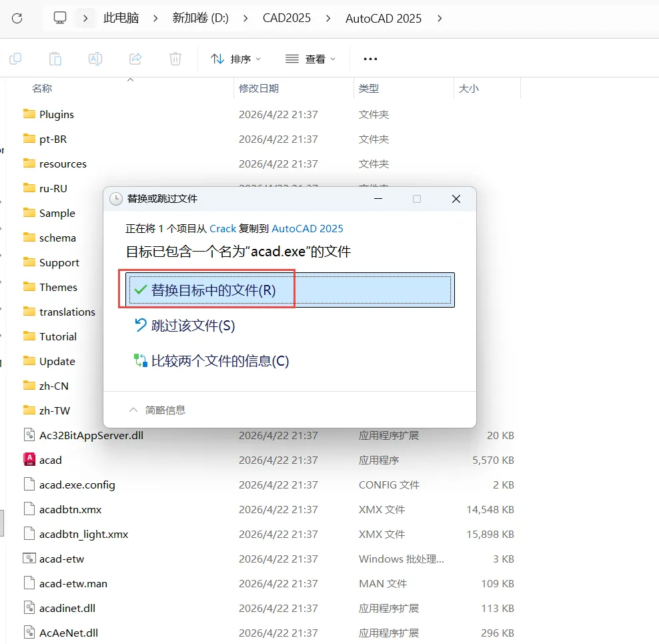
Task: Click AutoCAD 2025 breadcrumb segment
Action: (x=384, y=18)
